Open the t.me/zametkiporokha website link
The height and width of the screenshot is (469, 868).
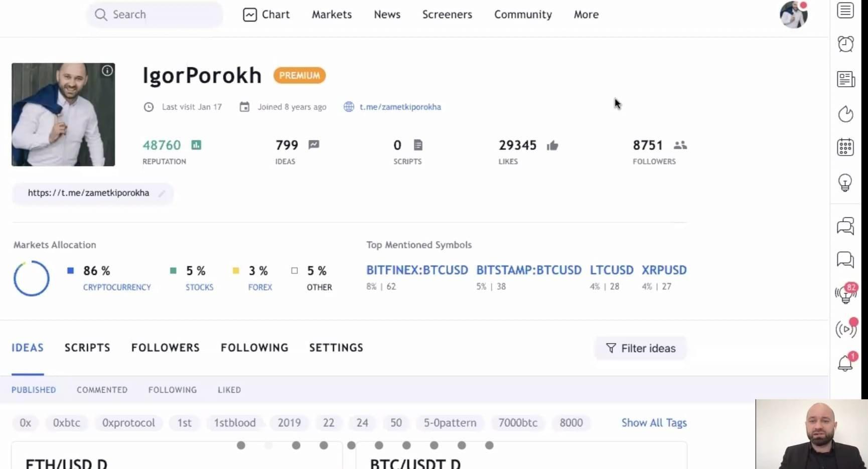tap(400, 107)
